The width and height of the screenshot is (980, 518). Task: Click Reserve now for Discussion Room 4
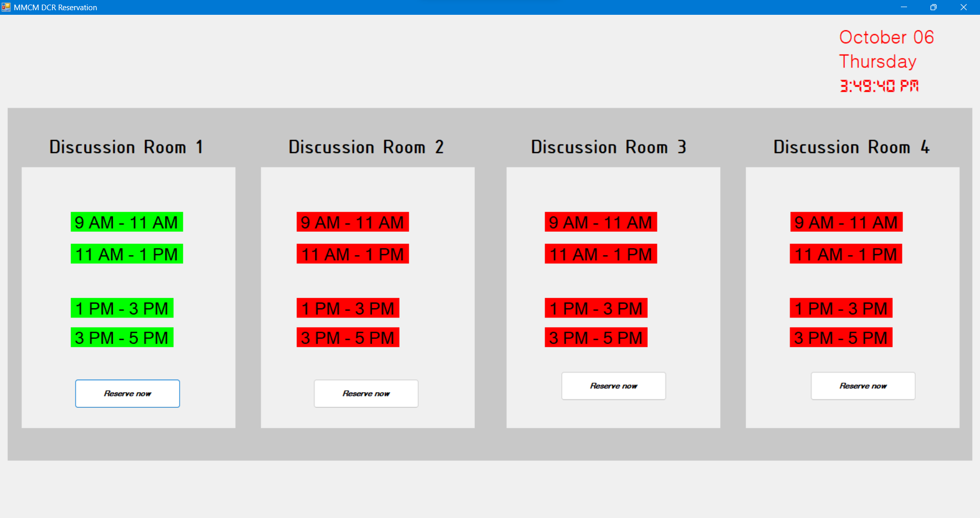863,386
